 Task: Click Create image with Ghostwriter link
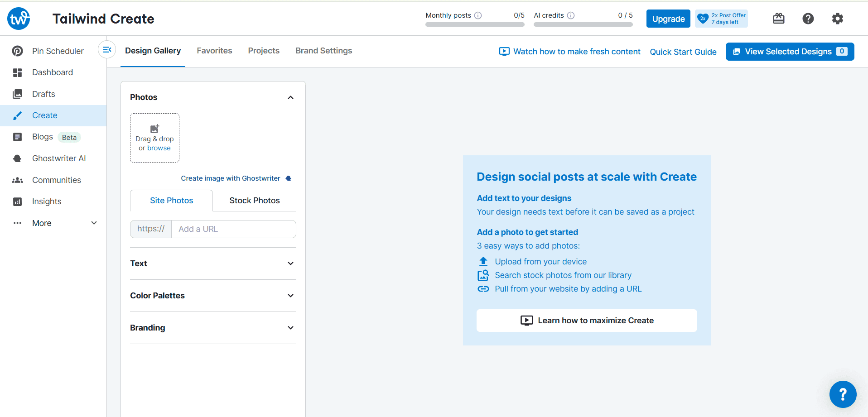click(x=231, y=178)
